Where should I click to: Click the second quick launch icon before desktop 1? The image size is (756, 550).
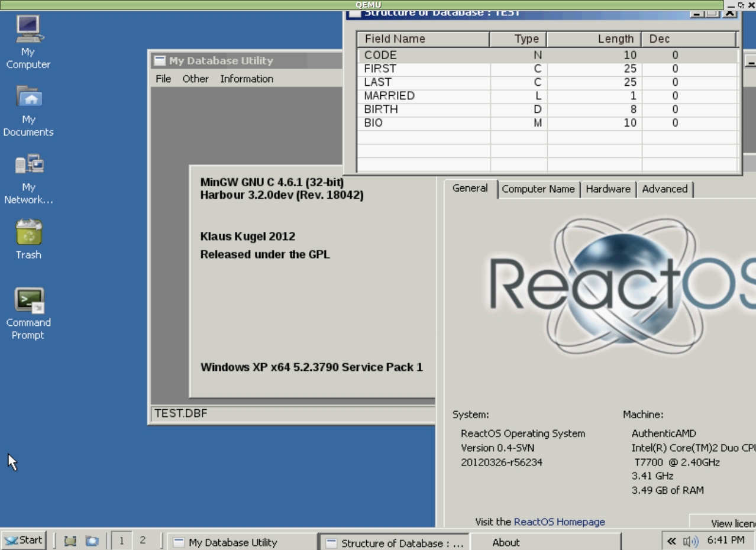92,541
